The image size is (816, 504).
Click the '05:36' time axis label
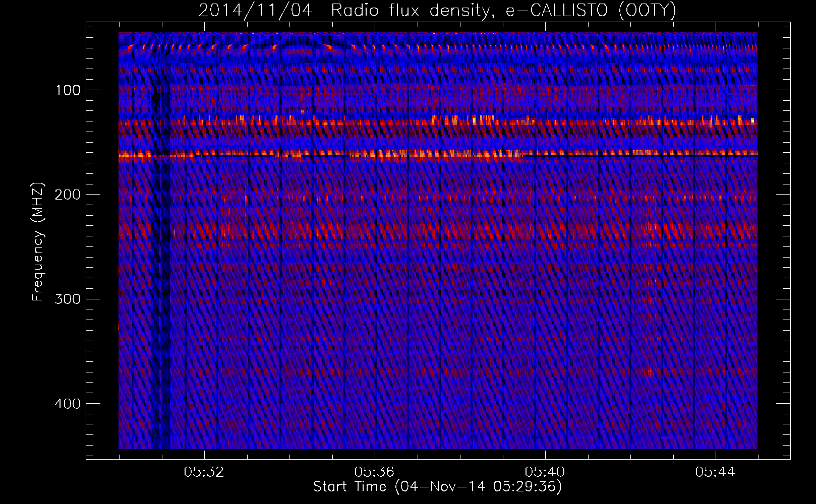[374, 472]
